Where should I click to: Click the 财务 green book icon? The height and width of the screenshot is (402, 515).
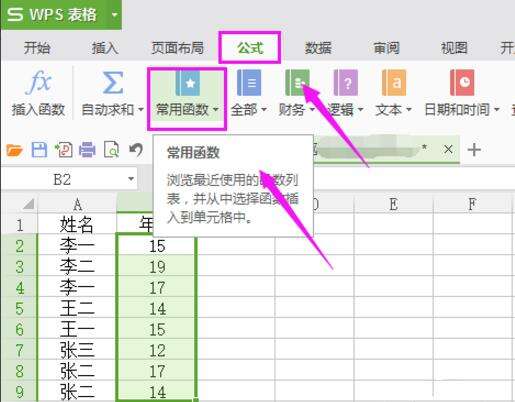[x=297, y=82]
